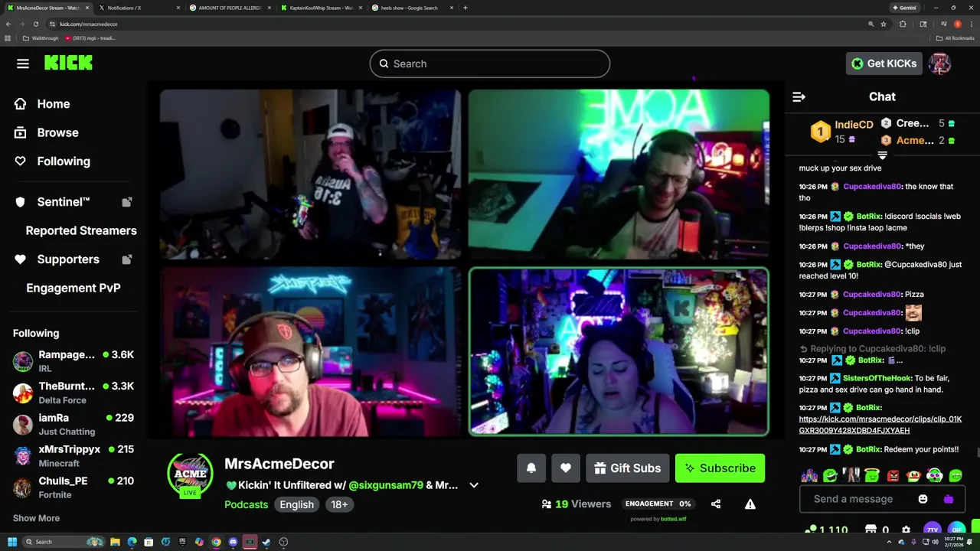Open Supporters external link icon
This screenshot has height=551, width=980.
click(x=127, y=259)
